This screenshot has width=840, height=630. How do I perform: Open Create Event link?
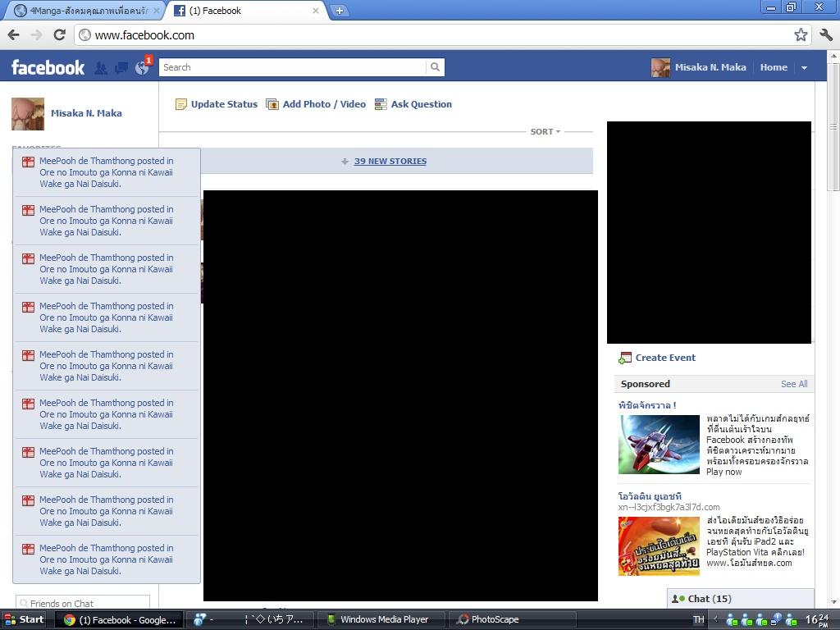665,358
